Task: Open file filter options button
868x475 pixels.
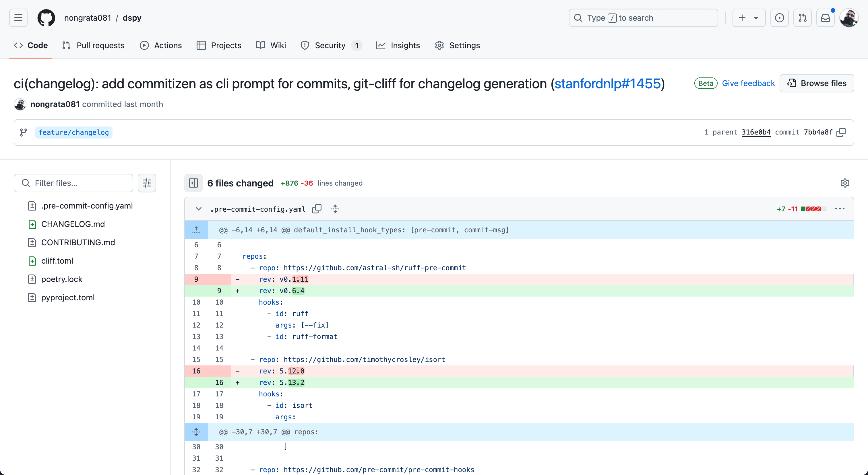Action: pyautogui.click(x=147, y=183)
